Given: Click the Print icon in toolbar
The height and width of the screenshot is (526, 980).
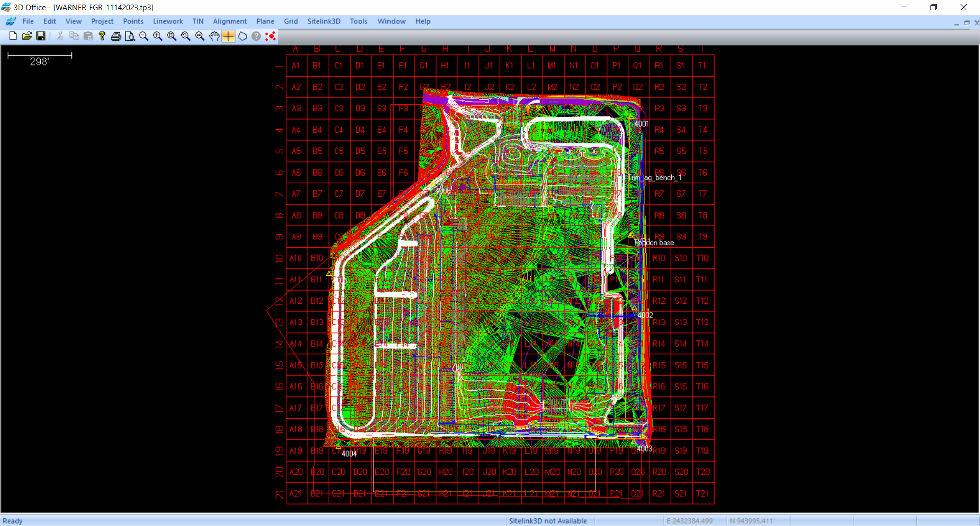Looking at the screenshot, I should pos(116,36).
